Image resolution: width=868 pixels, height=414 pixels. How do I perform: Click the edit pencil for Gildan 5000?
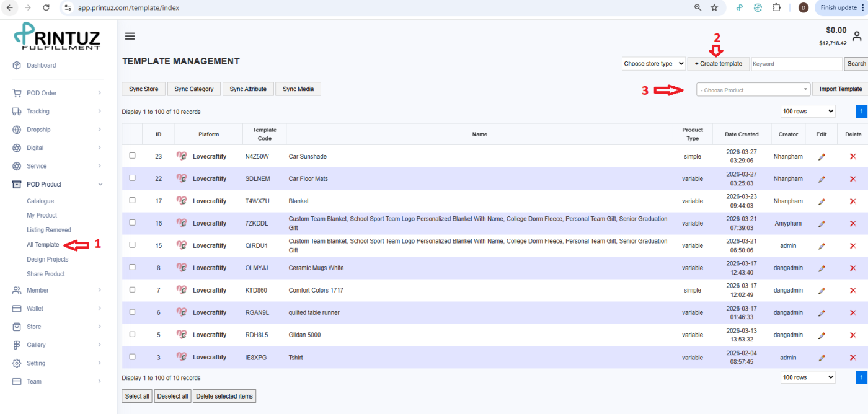(821, 335)
